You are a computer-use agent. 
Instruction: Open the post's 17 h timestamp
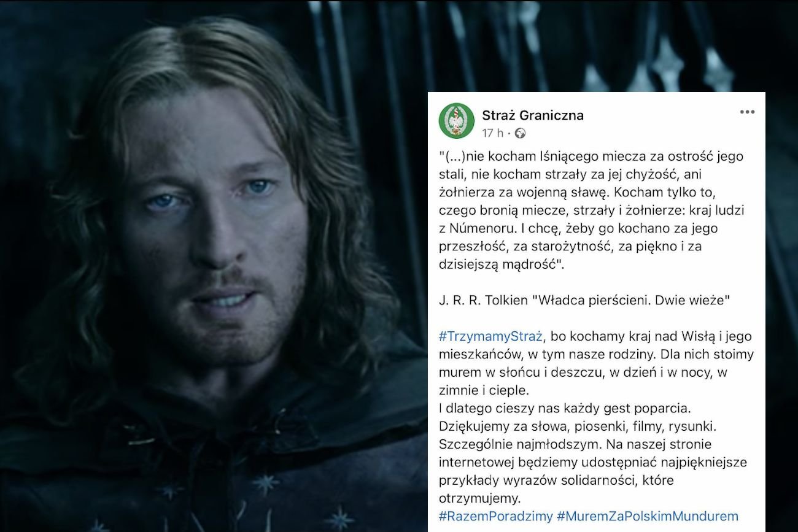tap(492, 133)
